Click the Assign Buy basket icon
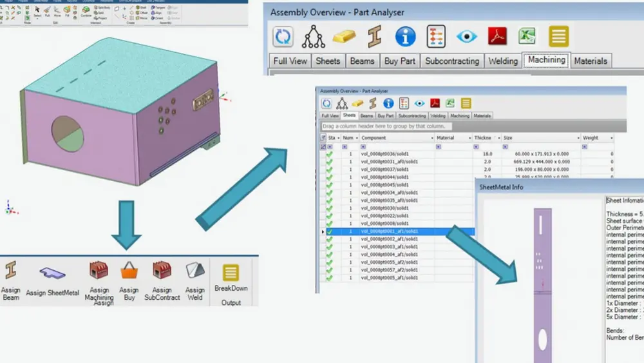 129,271
